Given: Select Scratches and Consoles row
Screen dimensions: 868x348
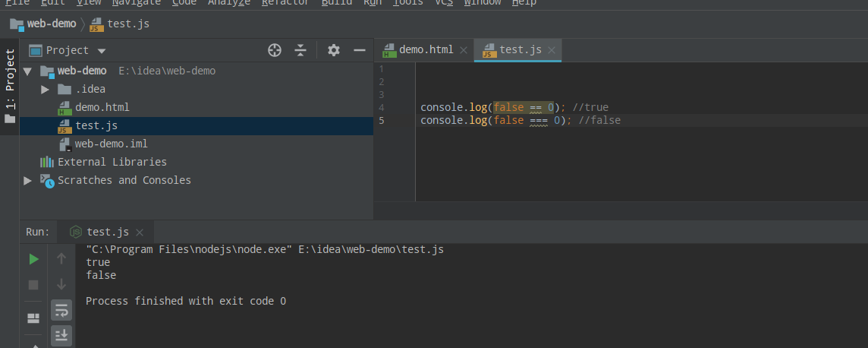Looking at the screenshot, I should (197, 180).
